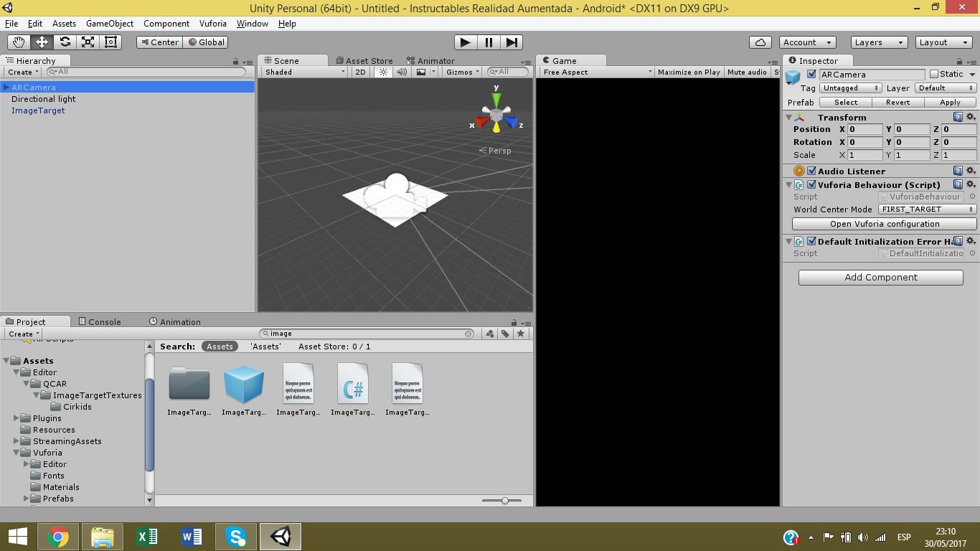Open Tag Untagged dropdown

pyautogui.click(x=851, y=88)
